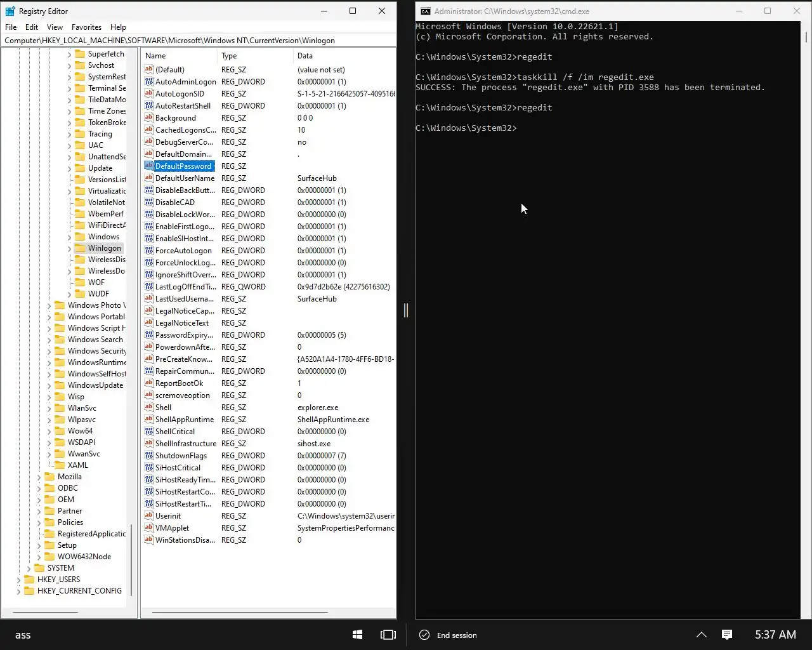Click the DisableCAD DWORD value icon
Screen dimensions: 812x650
coord(149,202)
